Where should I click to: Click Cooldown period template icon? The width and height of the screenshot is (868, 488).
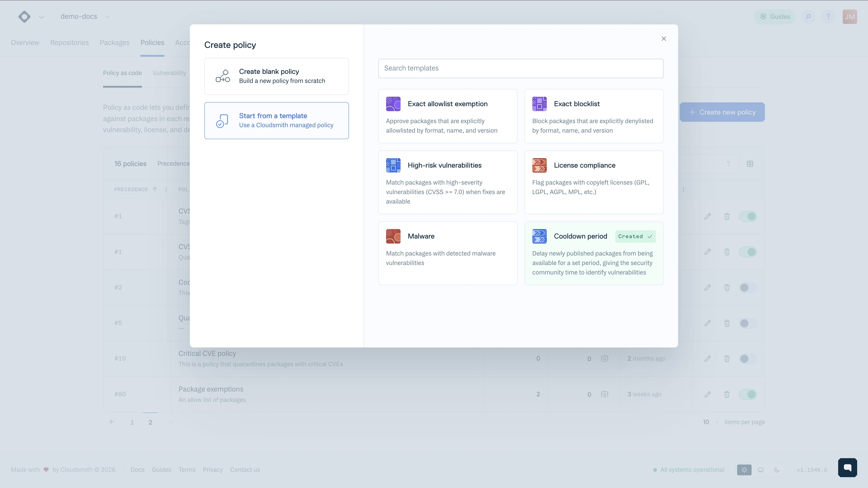point(539,236)
